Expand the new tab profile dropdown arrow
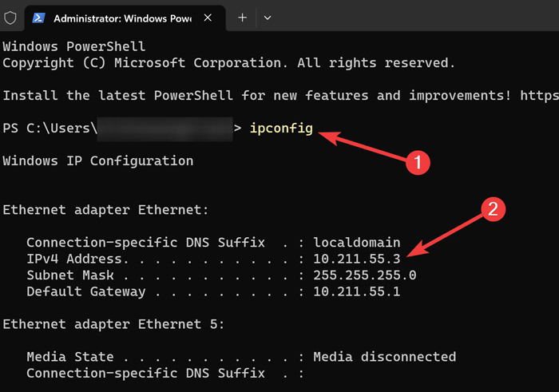This screenshot has width=559, height=392. click(268, 18)
